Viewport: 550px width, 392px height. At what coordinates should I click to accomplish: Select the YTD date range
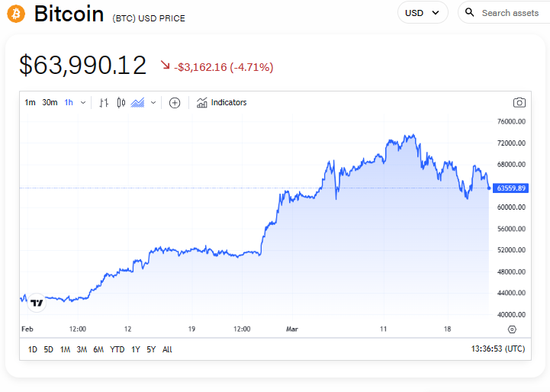pyautogui.click(x=117, y=349)
